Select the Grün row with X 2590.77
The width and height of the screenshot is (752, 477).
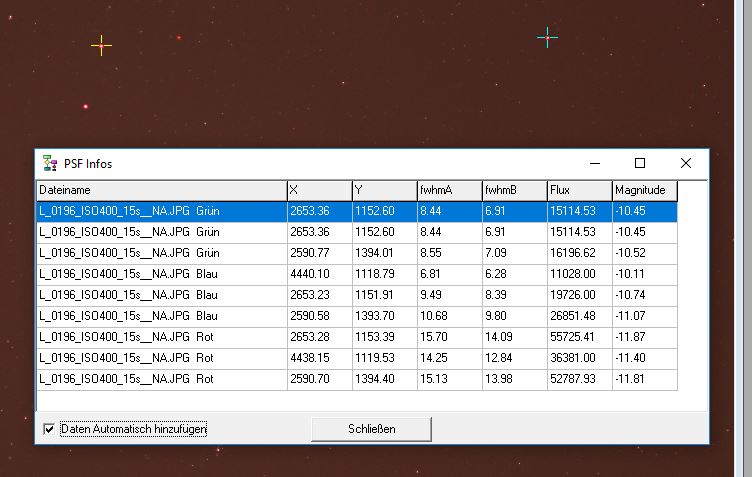click(160, 253)
